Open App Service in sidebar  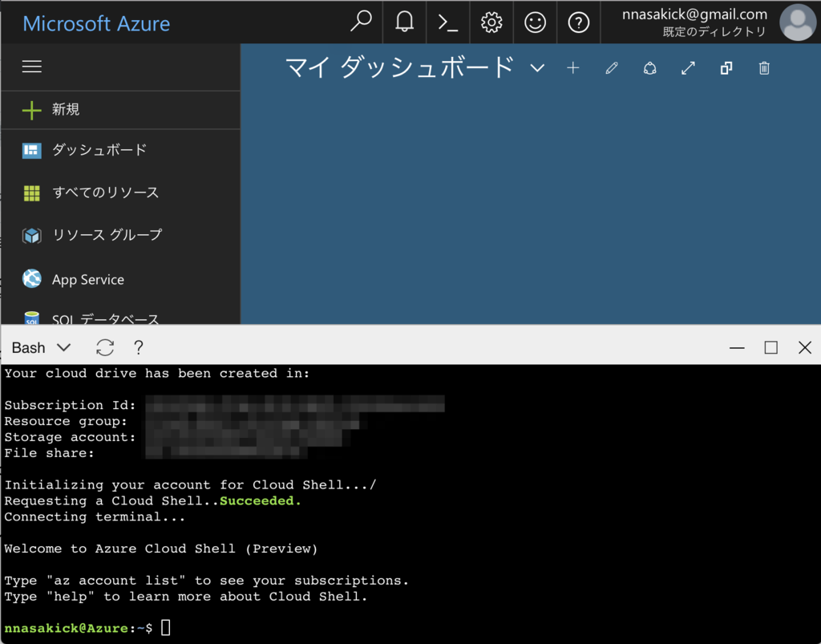[x=120, y=279]
